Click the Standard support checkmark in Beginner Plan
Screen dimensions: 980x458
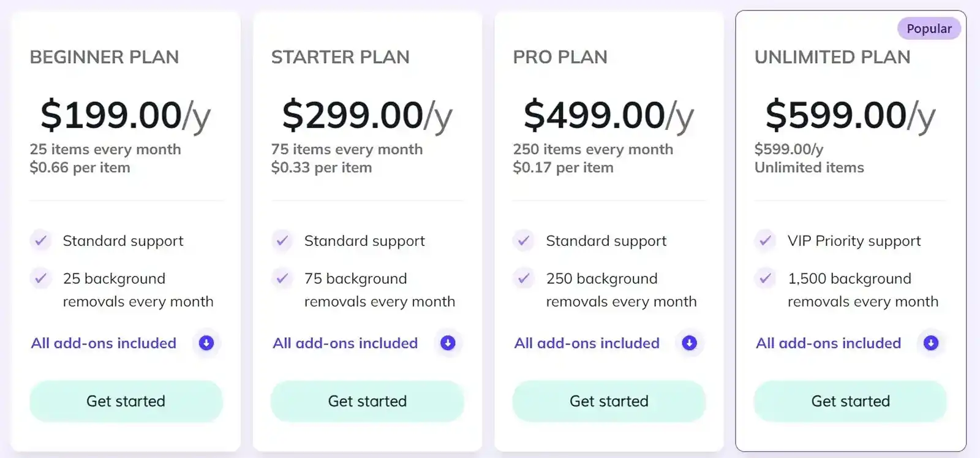coord(40,240)
